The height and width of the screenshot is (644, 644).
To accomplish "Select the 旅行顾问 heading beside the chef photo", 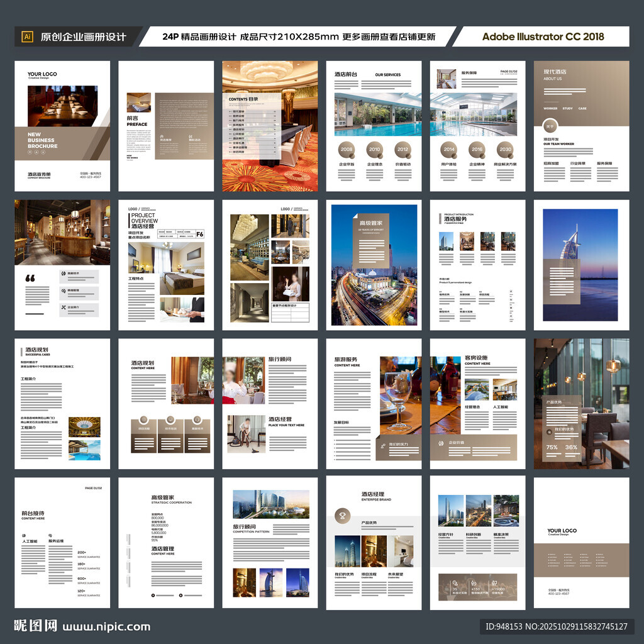I will point(280,359).
